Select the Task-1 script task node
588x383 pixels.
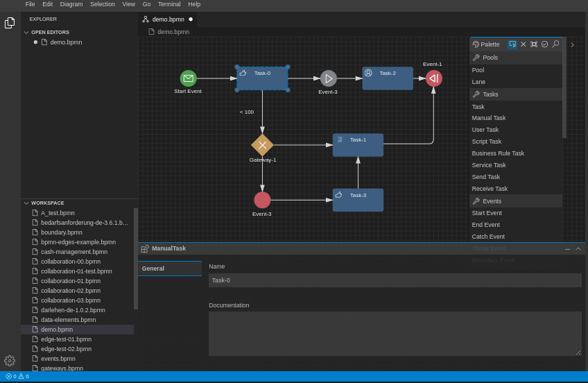point(358,145)
